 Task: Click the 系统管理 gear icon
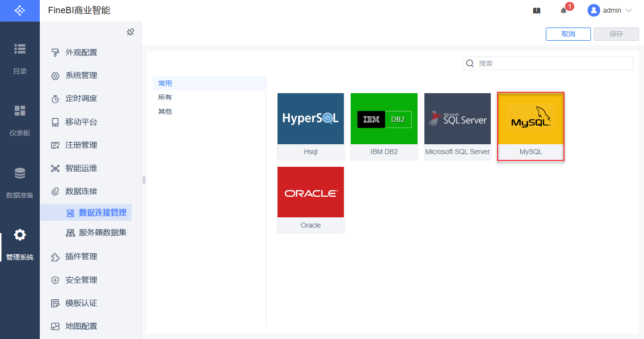click(56, 76)
